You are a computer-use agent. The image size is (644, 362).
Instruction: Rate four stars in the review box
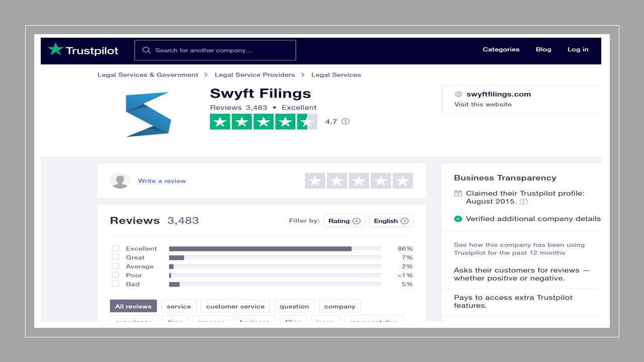[381, 181]
